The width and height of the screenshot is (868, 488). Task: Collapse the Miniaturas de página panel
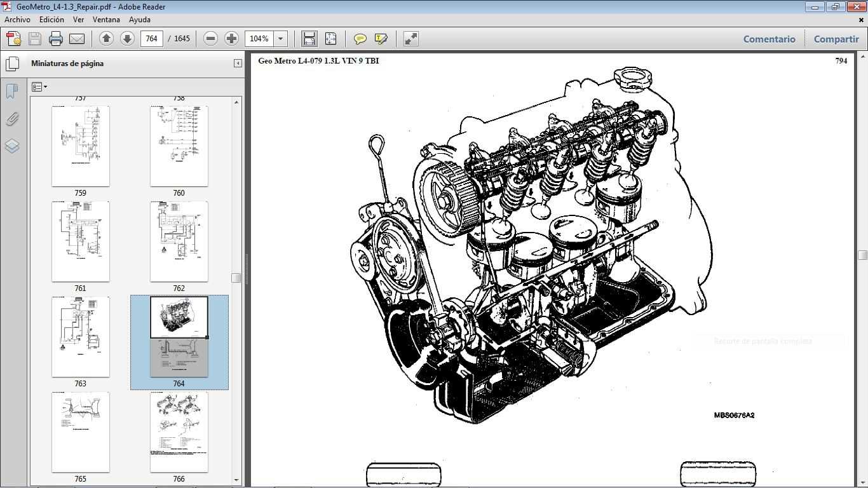(238, 64)
